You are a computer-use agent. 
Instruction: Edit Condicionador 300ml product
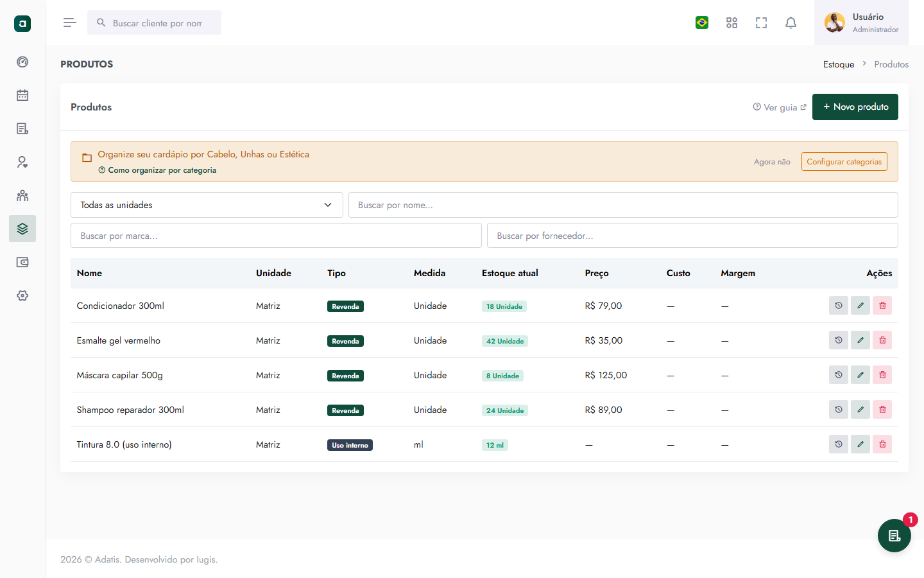[x=860, y=306]
